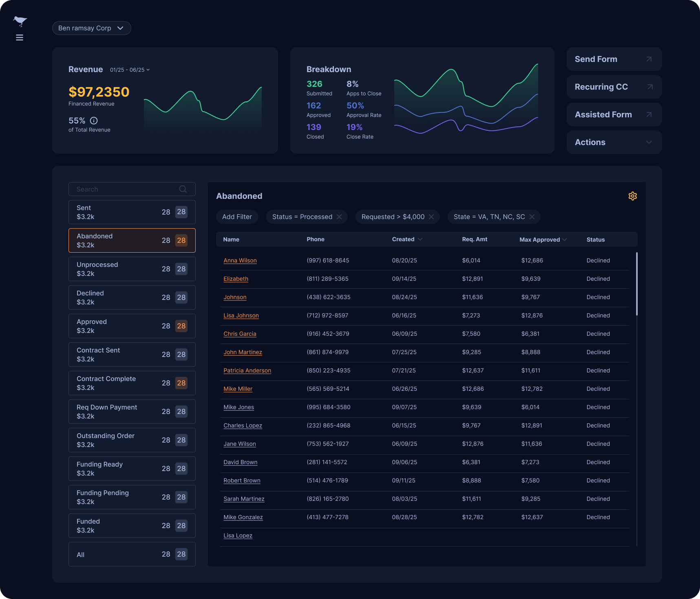Screen dimensions: 700x599
Task: Select the Approved status tab
Action: pos(132,326)
